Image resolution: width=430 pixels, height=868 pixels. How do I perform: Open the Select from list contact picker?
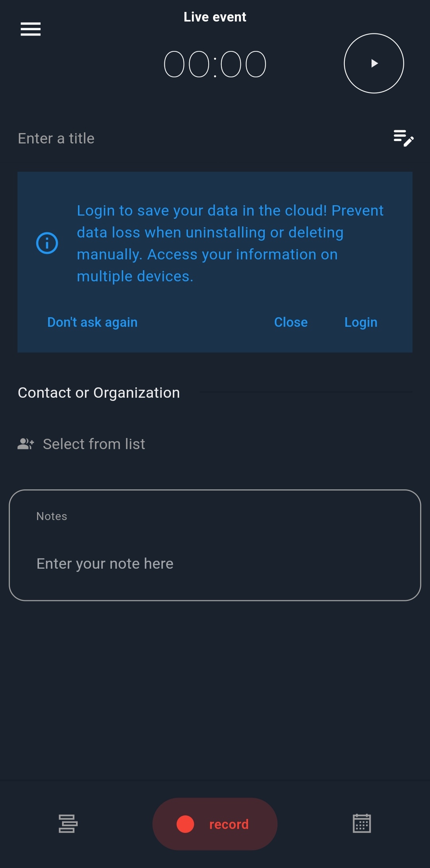[94, 444]
